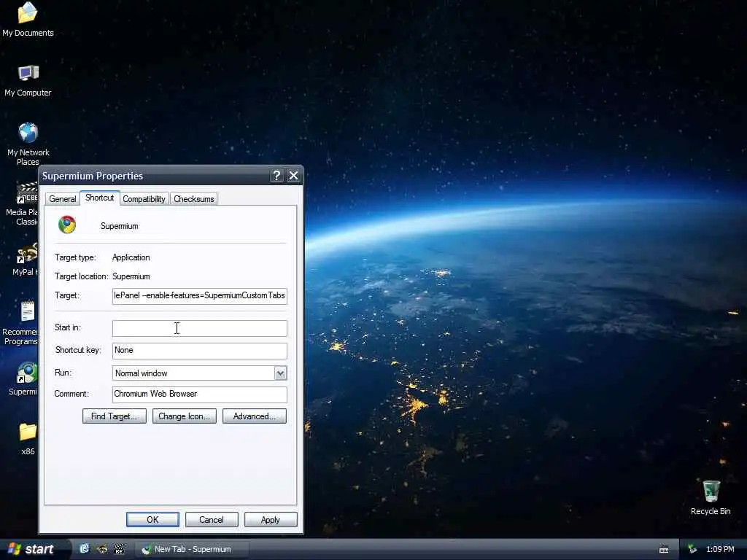This screenshot has height=560, width=747.
Task: Click the Start in input field
Action: 200,328
